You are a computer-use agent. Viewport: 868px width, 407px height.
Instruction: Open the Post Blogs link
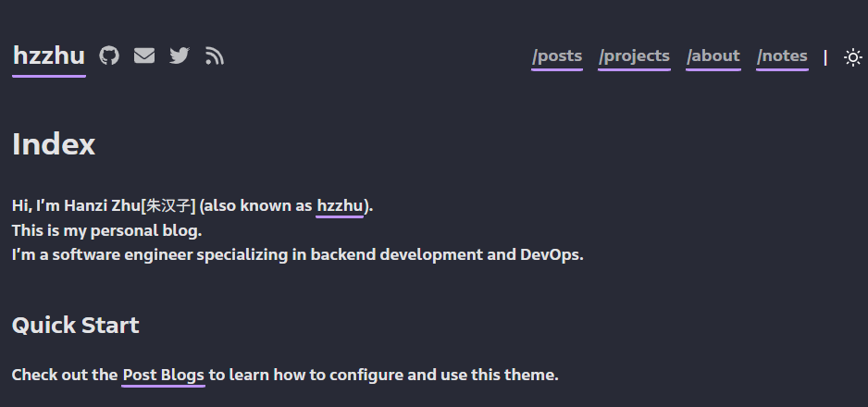pyautogui.click(x=163, y=375)
